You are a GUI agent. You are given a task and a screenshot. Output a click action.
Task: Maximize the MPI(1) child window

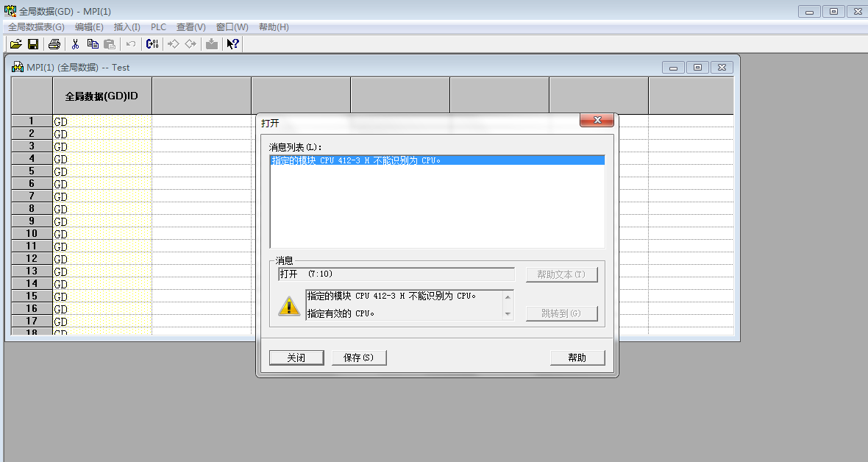point(697,68)
